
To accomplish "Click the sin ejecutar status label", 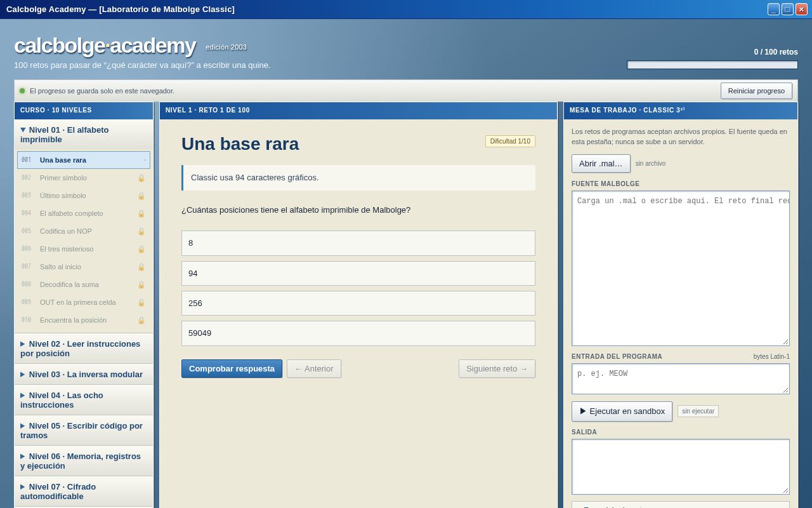I will click(x=698, y=411).
